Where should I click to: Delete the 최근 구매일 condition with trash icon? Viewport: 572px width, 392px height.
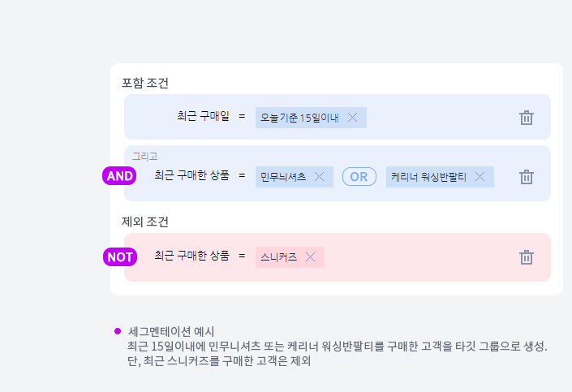(x=527, y=118)
